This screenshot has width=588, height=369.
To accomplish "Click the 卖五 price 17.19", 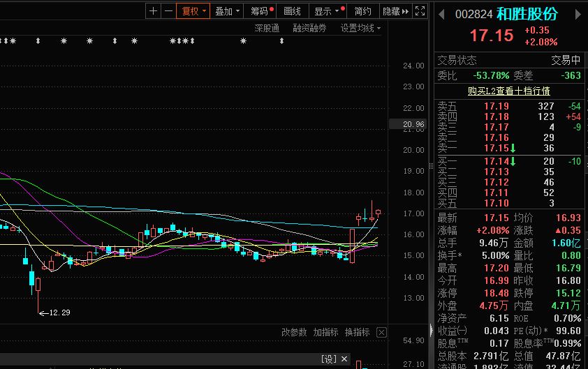I will pos(496,106).
